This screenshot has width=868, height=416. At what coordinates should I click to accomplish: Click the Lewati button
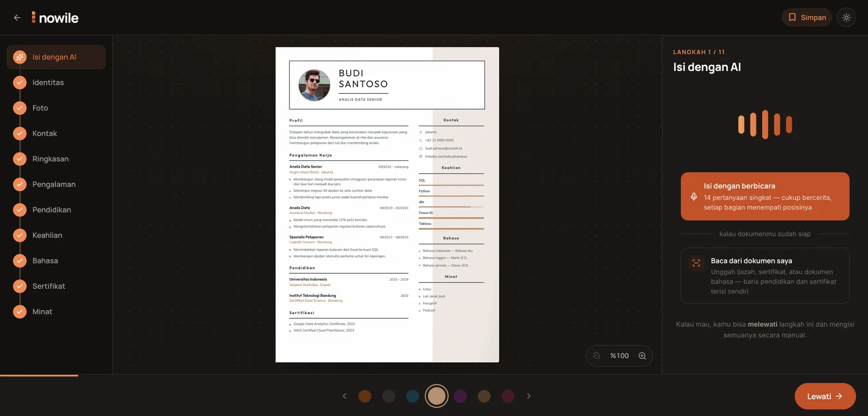click(825, 396)
